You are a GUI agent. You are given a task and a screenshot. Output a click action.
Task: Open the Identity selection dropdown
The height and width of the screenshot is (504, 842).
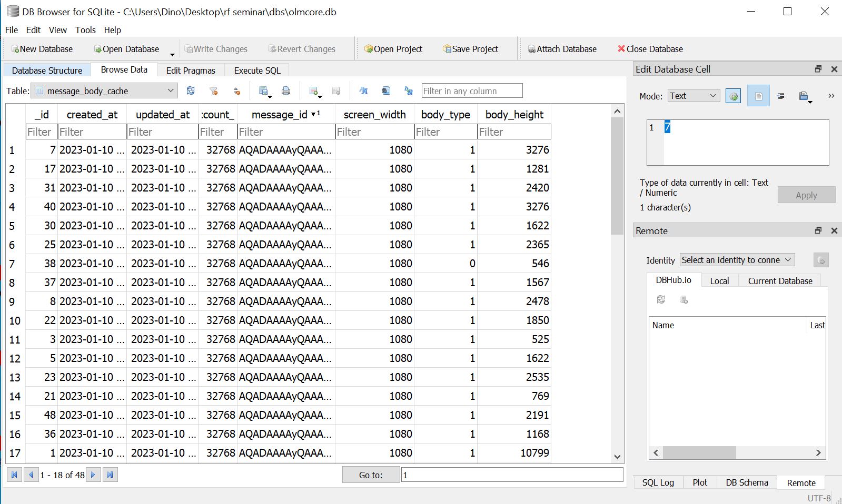737,260
